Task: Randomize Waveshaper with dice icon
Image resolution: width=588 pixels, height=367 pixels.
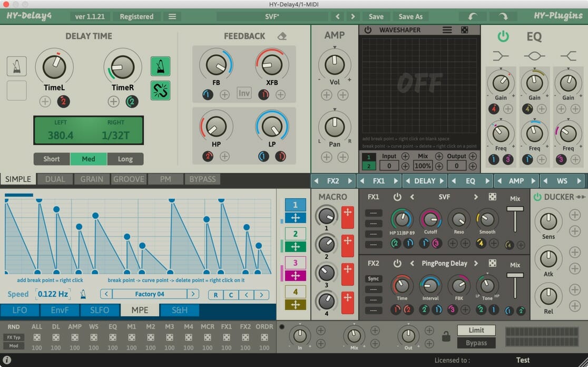Action: [x=464, y=30]
